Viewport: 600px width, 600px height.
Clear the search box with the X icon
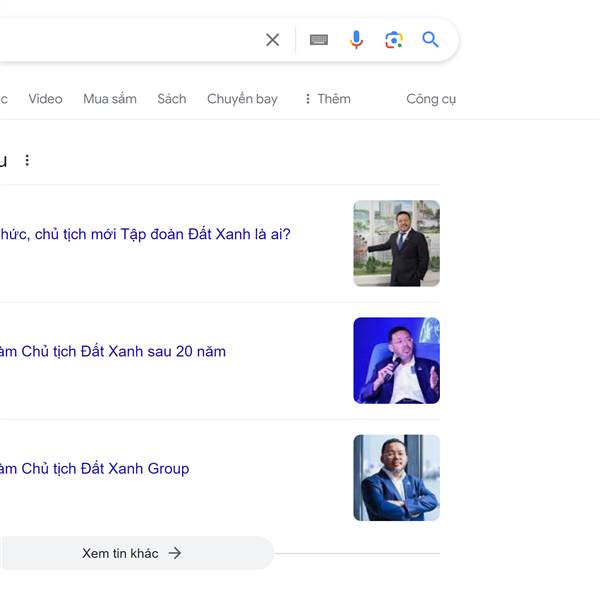pyautogui.click(x=272, y=39)
